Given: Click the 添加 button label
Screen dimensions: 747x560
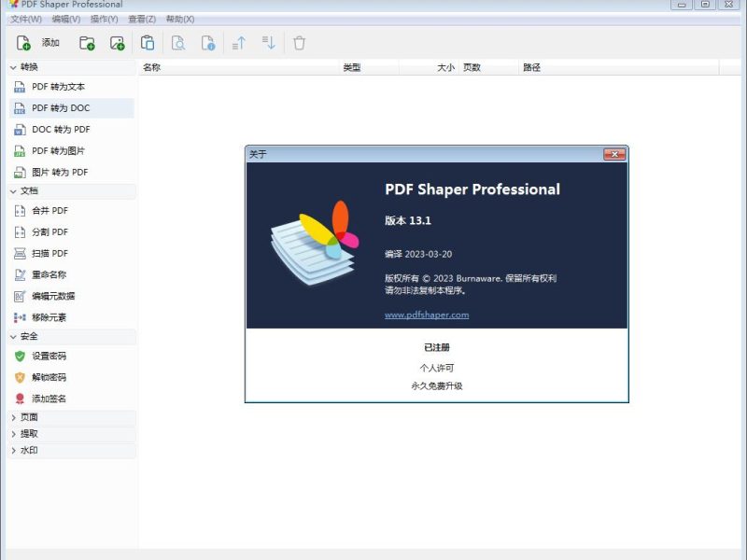Looking at the screenshot, I should (x=50, y=43).
